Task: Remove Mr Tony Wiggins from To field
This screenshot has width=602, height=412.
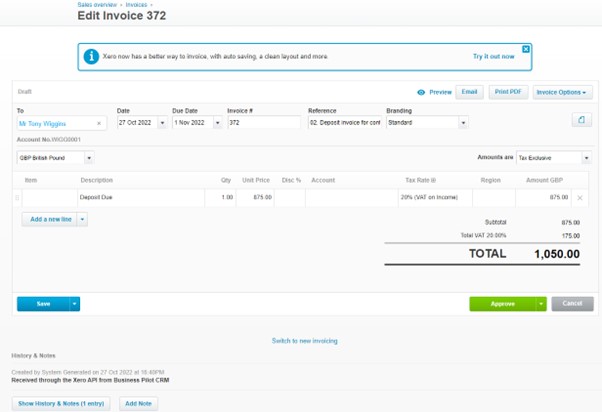Action: [99, 123]
